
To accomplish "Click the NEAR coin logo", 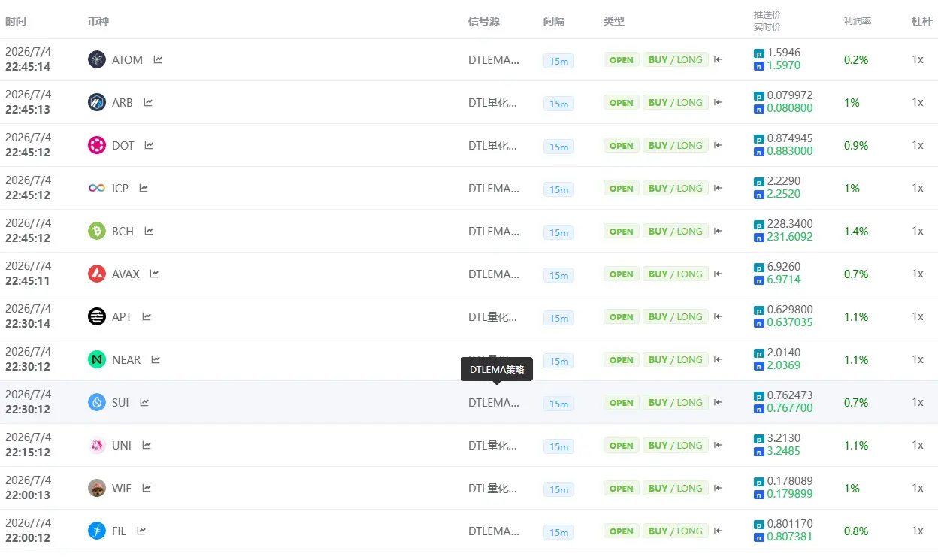I will pos(97,359).
